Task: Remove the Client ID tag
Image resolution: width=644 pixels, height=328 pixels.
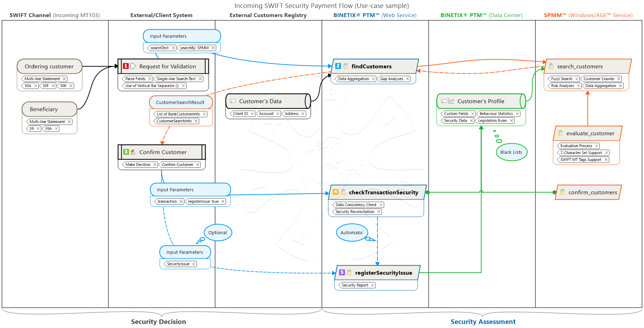Action: coord(252,114)
